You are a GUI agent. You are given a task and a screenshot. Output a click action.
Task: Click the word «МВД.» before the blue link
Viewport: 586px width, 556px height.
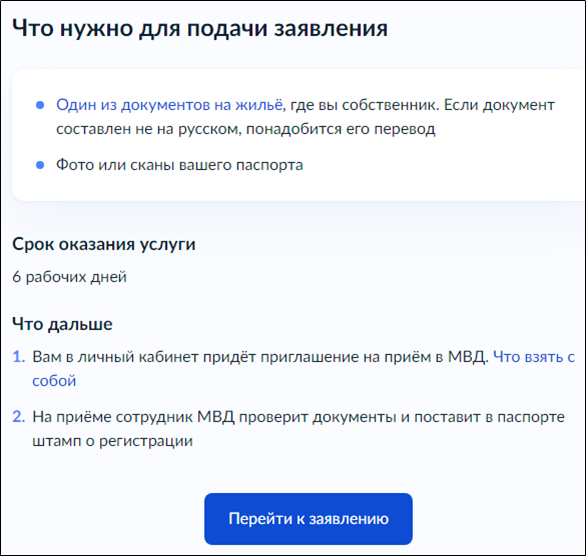(468, 357)
